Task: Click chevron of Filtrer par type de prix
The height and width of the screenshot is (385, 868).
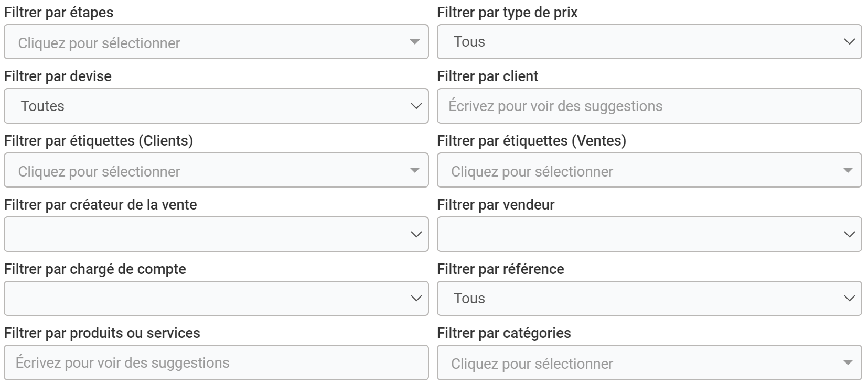Action: point(849,42)
